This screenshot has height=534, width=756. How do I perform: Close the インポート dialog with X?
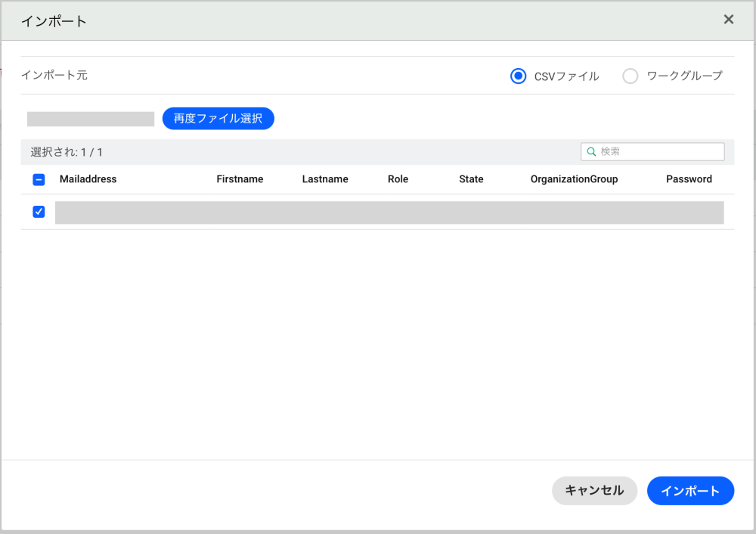coord(729,20)
